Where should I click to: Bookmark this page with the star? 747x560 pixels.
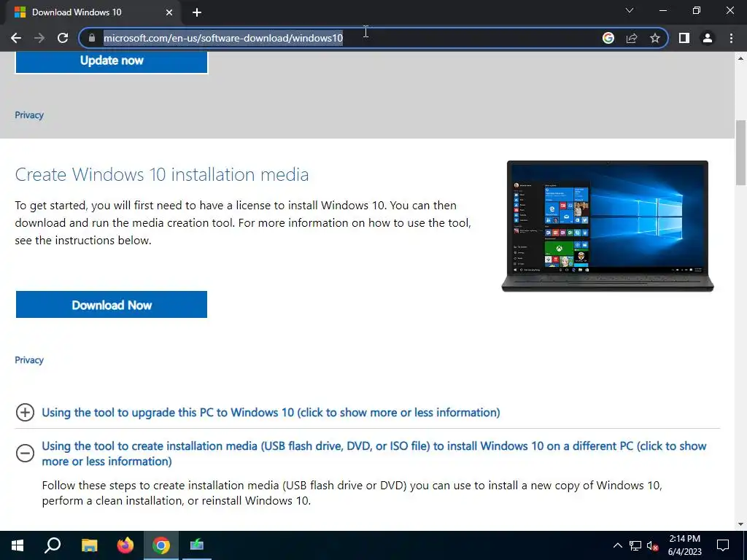[x=655, y=38]
